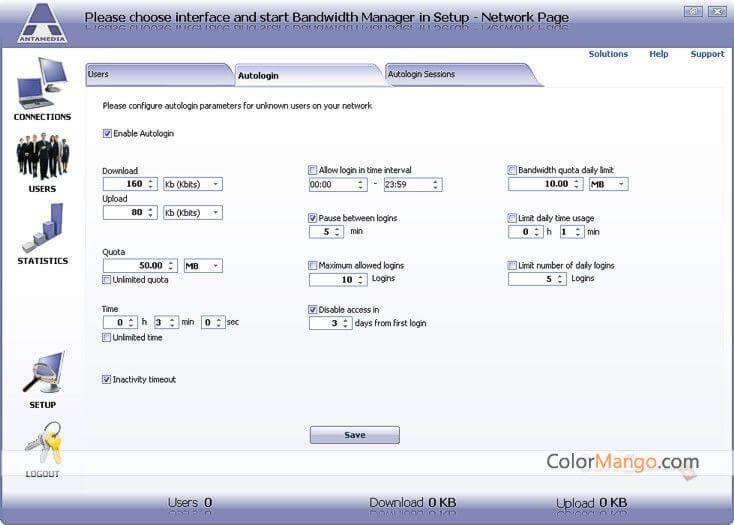This screenshot has height=525, width=734.
Task: Open the Statistics chart icon
Action: (x=42, y=229)
